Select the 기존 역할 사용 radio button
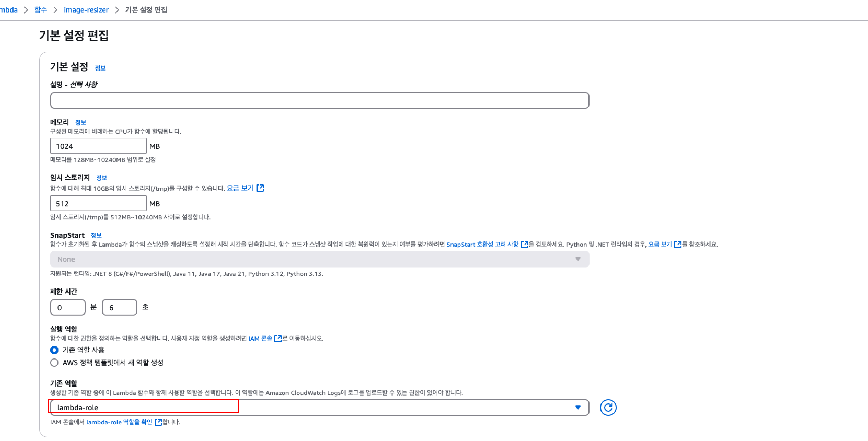Image resolution: width=868 pixels, height=441 pixels. coord(54,350)
